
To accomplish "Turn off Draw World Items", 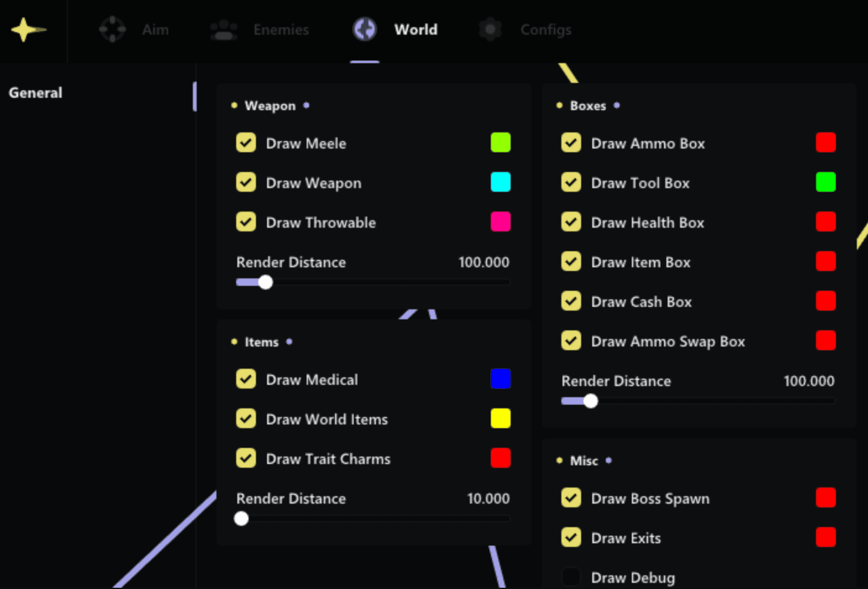I will [x=246, y=419].
